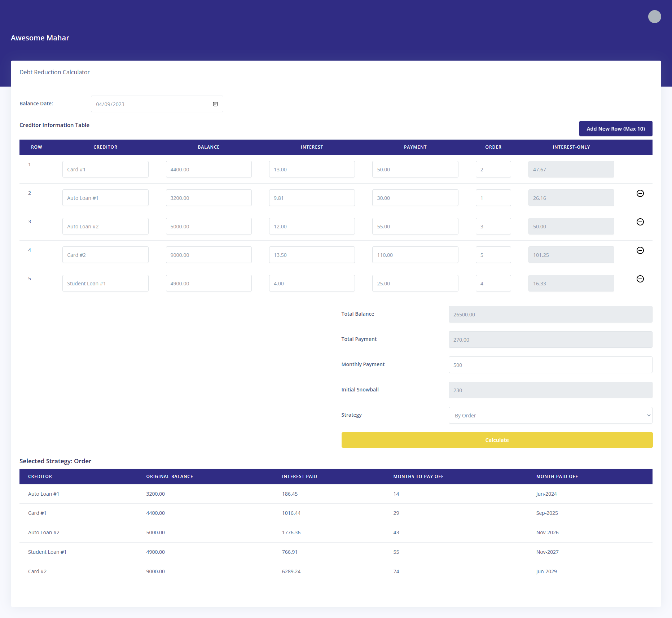Click the Monthly Payment input showing 500
Screen dimensions: 672x618
click(x=550, y=365)
